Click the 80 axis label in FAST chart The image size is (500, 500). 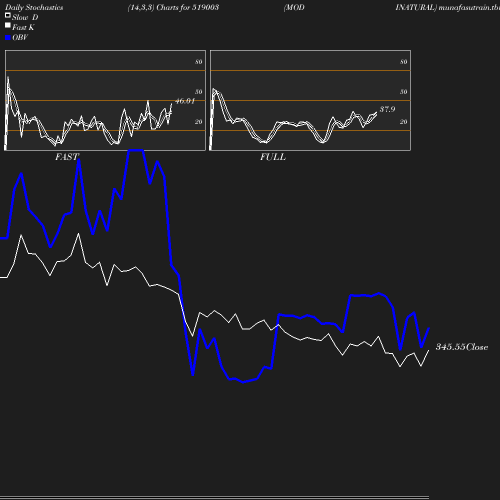pyautogui.click(x=199, y=62)
